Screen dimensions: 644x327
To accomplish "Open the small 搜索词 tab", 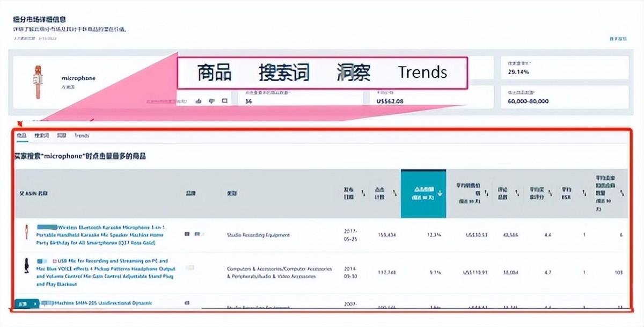I will 41,136.
